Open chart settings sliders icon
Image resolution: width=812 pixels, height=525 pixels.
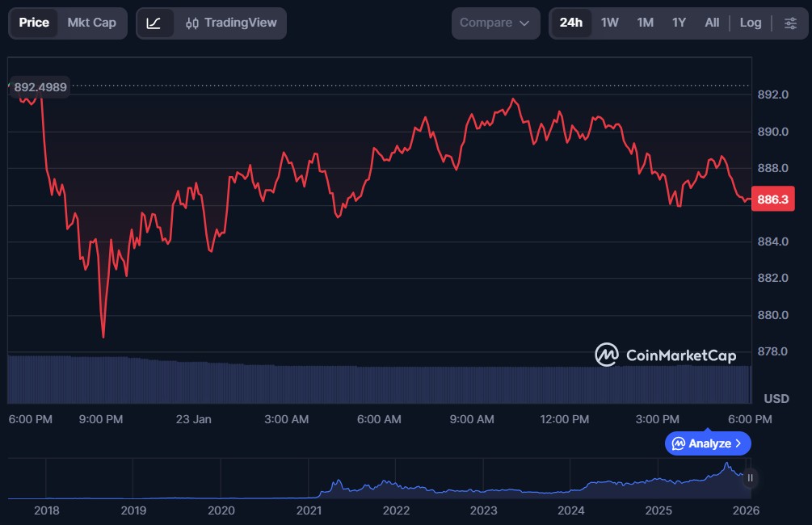pos(790,23)
